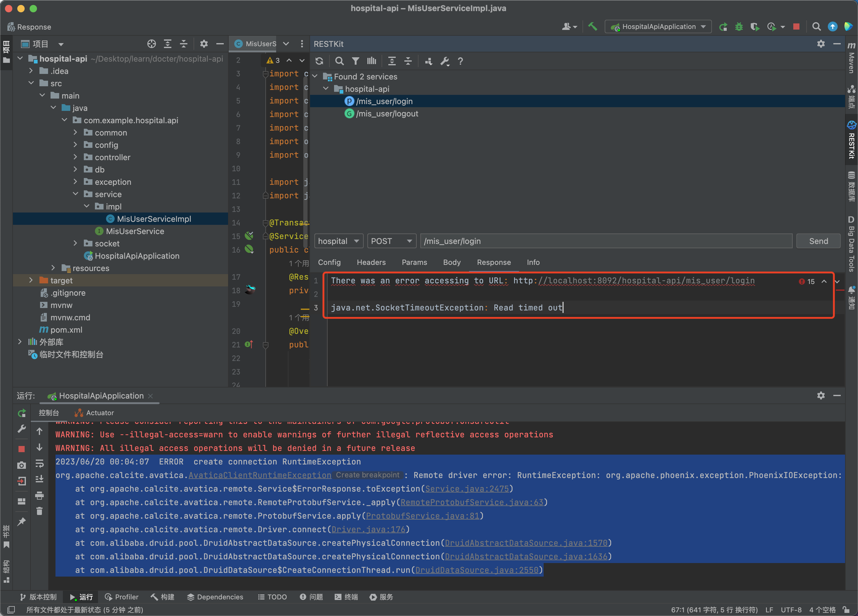Switch to the Headers tab
The height and width of the screenshot is (616, 858).
tap(371, 262)
